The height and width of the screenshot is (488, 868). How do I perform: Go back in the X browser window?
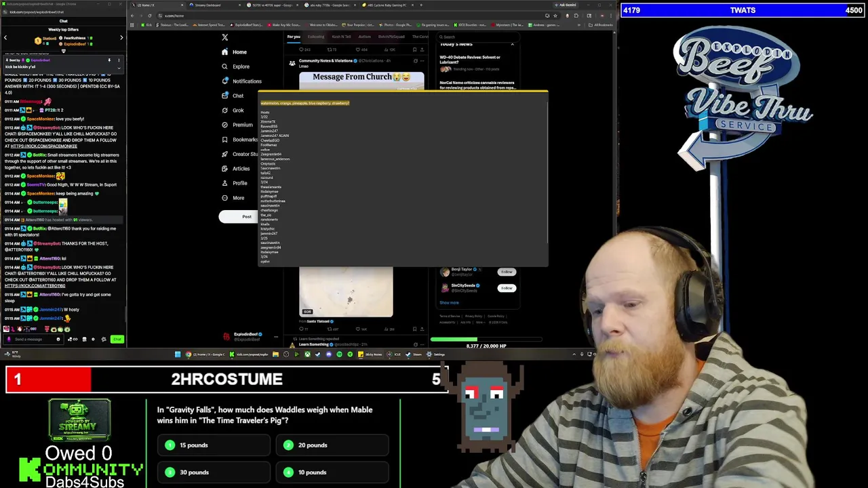132,16
